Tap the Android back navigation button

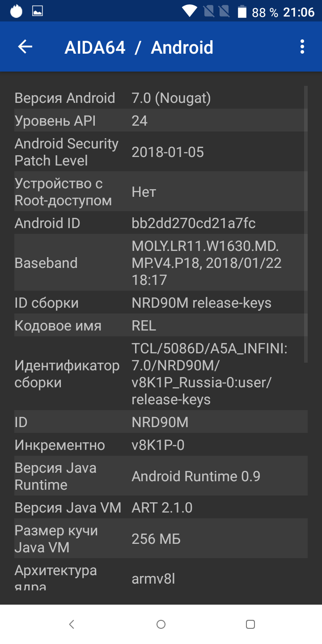coord(72,624)
